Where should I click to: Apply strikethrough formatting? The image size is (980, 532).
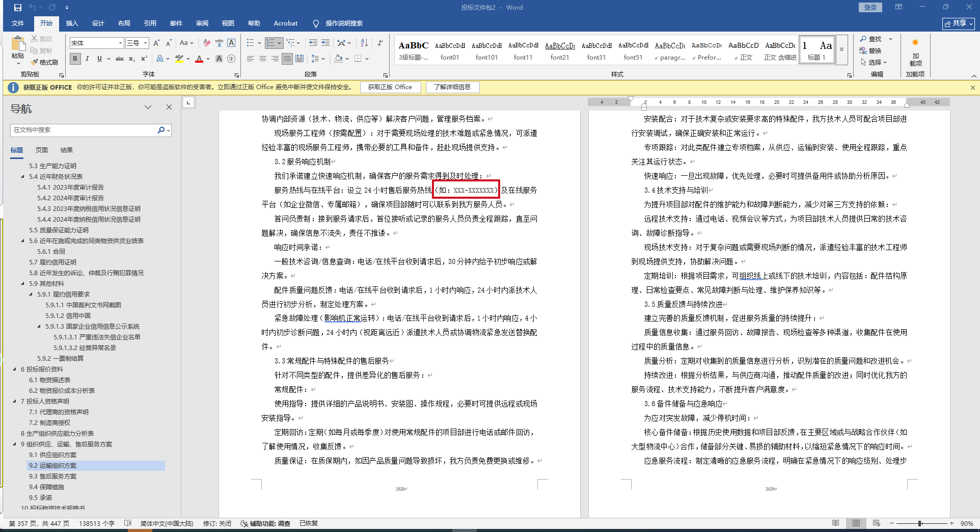tap(120, 59)
